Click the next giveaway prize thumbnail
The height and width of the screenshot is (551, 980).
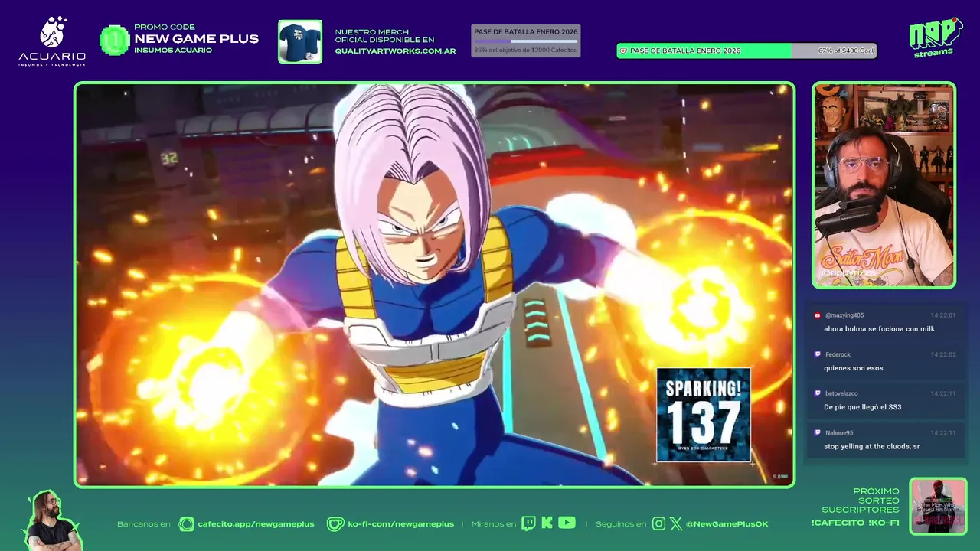pyautogui.click(x=938, y=506)
